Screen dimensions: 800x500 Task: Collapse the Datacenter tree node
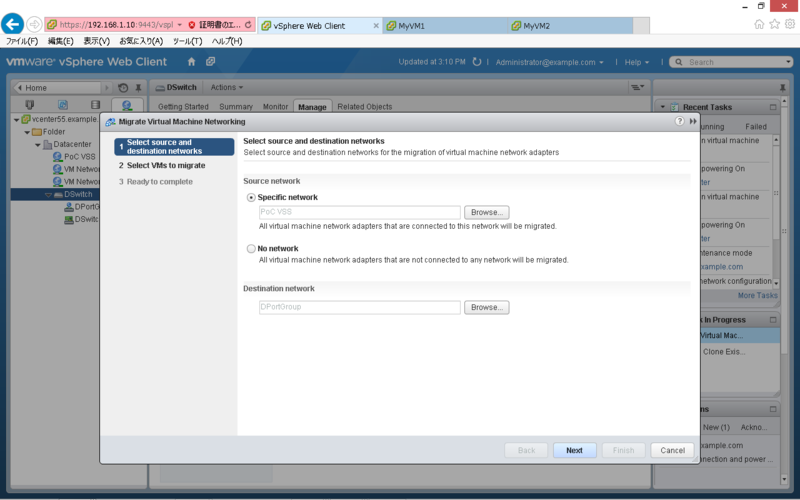pos(38,145)
